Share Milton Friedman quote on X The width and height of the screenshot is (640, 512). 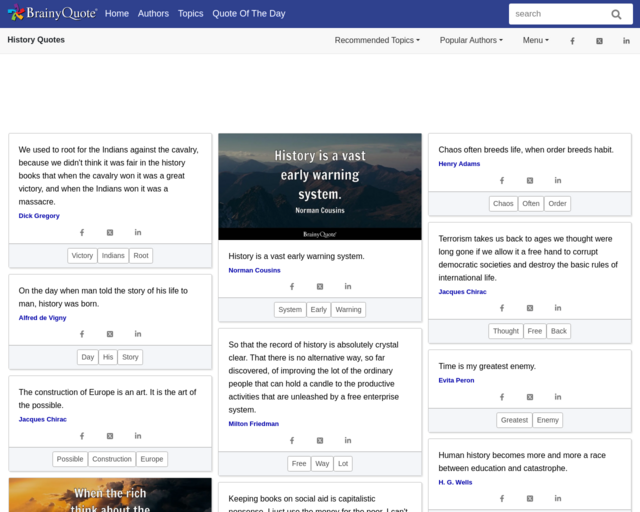(x=320, y=441)
